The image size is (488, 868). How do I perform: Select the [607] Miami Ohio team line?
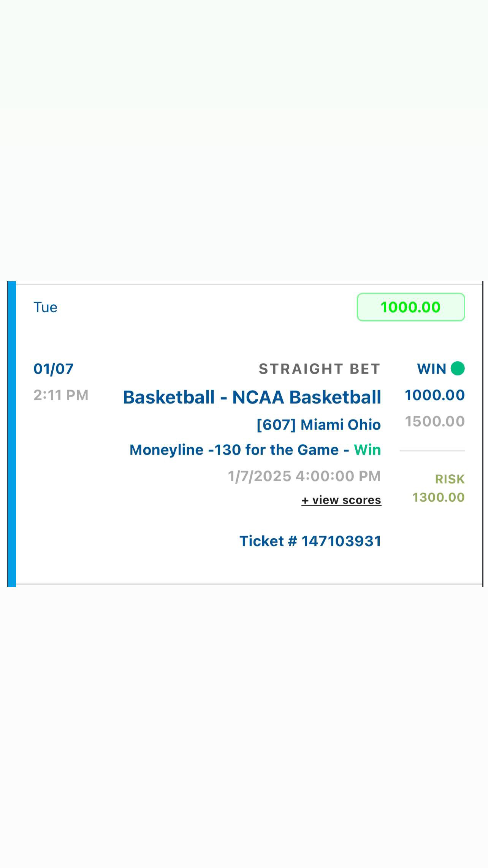coord(318,424)
